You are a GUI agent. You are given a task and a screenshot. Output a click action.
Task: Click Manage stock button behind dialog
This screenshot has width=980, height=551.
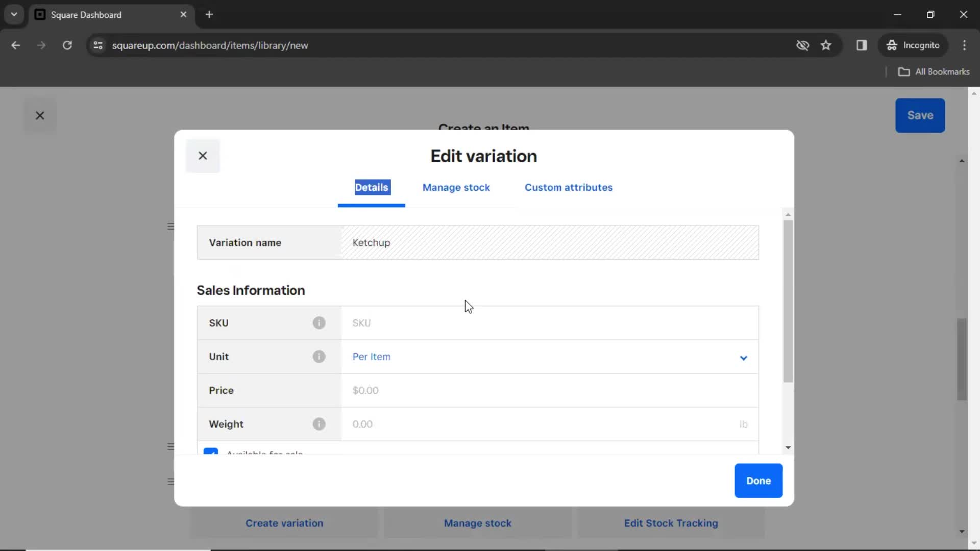click(478, 523)
